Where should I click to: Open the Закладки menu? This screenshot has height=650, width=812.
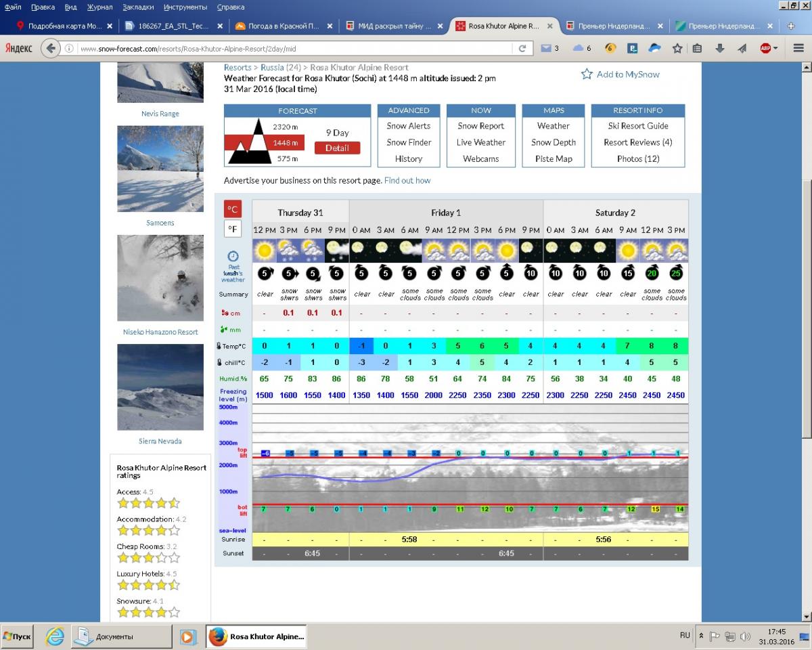138,7
